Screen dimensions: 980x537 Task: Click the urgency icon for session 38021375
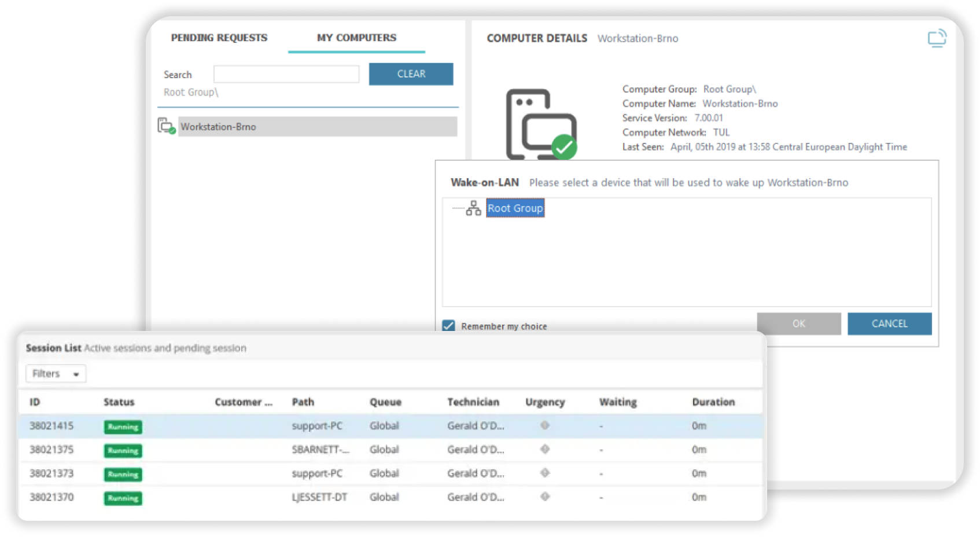click(545, 449)
